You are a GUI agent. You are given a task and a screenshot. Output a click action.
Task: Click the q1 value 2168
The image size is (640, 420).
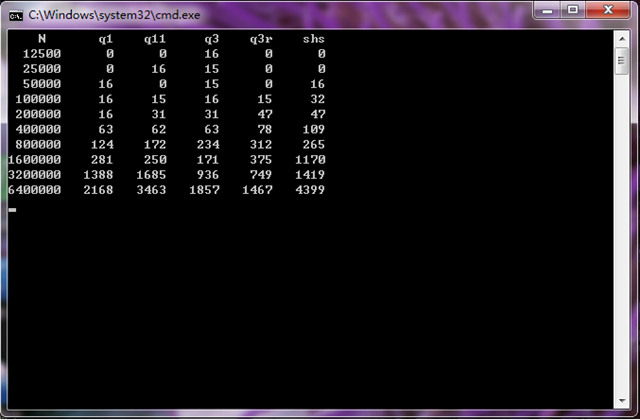98,190
